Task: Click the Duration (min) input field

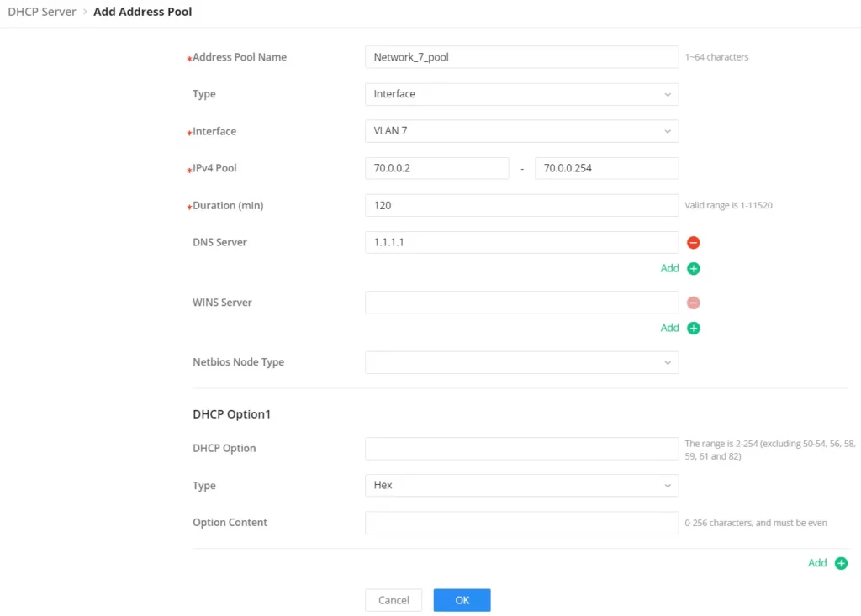Action: tap(521, 205)
